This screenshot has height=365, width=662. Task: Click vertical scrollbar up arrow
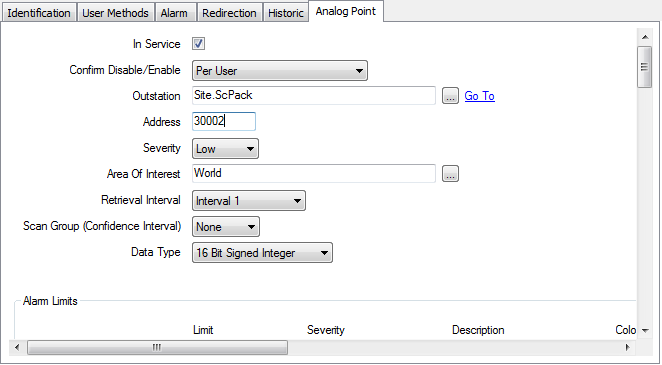(645, 37)
